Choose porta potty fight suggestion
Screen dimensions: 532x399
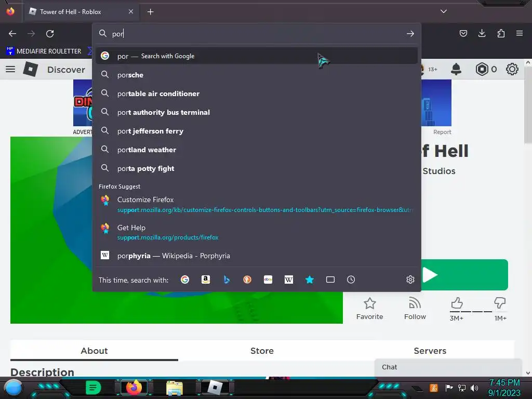pyautogui.click(x=257, y=169)
